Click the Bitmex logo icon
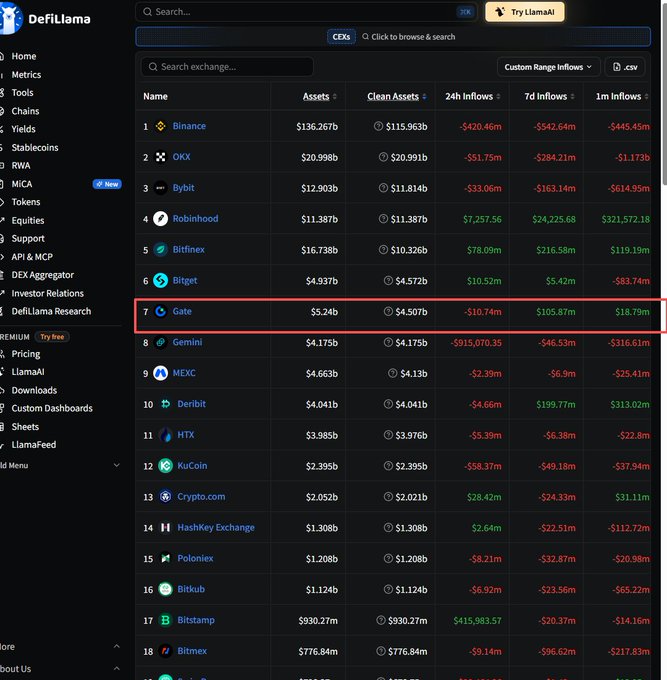Image resolution: width=667 pixels, height=680 pixels. tap(165, 651)
